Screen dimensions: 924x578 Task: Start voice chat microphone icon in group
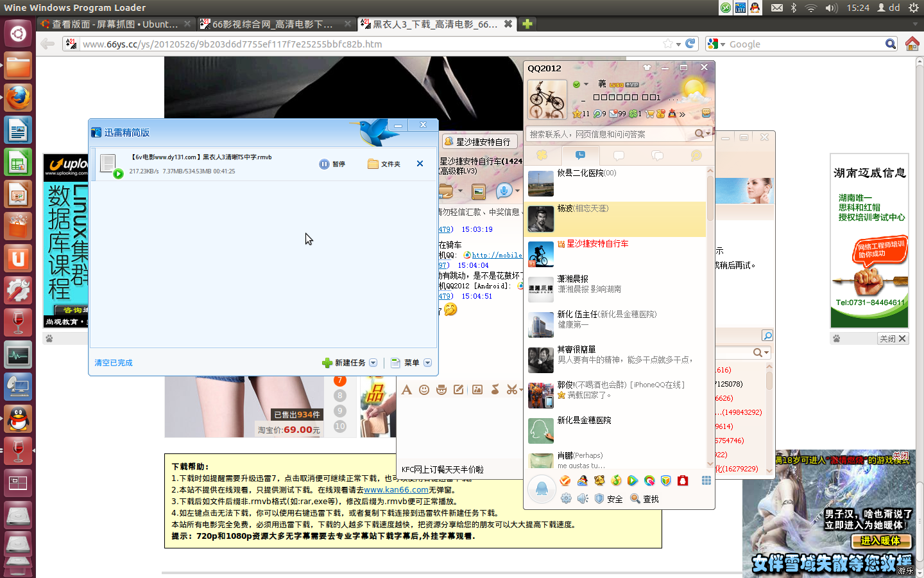click(x=504, y=191)
